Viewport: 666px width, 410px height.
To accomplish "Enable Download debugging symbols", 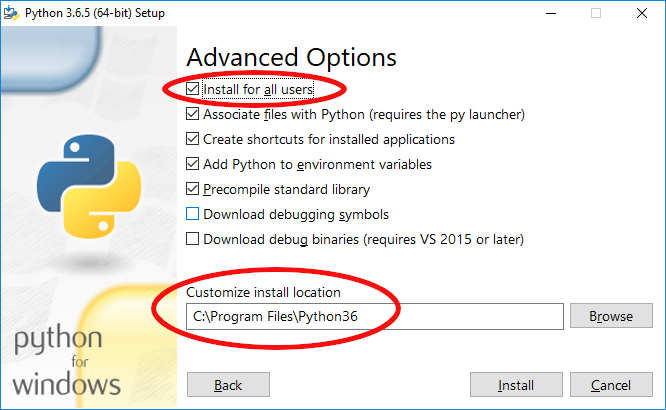I will (192, 214).
